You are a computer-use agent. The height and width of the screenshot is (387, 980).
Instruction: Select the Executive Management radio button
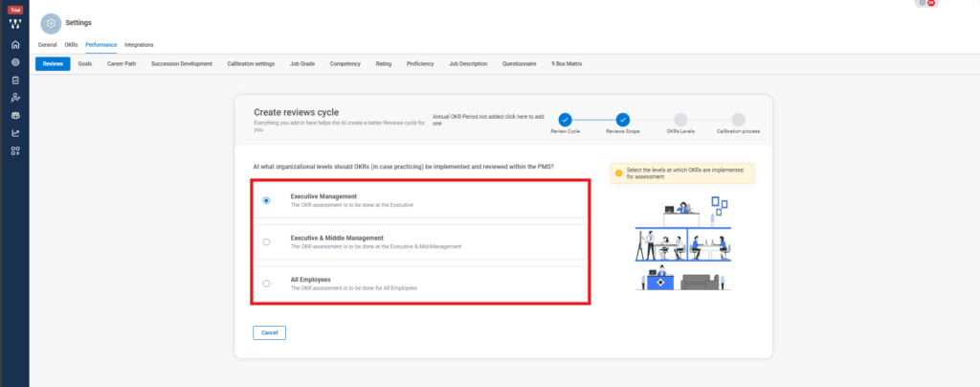pos(266,201)
